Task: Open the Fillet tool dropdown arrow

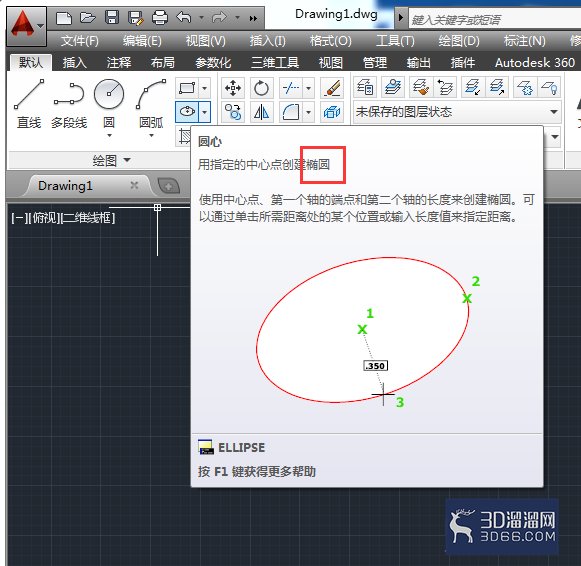Action: point(308,112)
